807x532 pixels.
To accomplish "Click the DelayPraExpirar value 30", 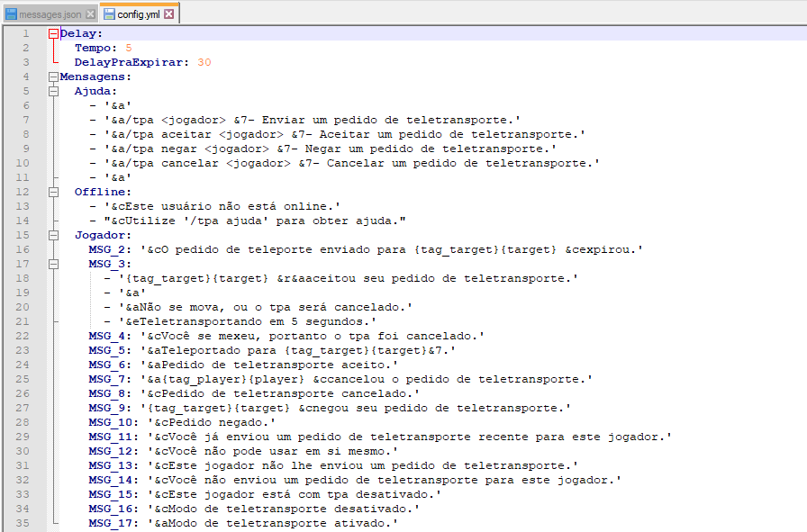I will click(x=204, y=62).
